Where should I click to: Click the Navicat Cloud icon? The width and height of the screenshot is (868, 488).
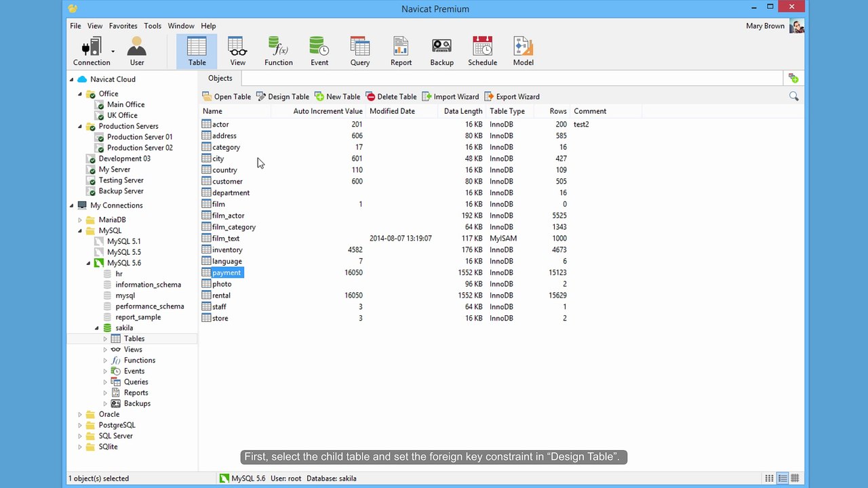click(82, 79)
